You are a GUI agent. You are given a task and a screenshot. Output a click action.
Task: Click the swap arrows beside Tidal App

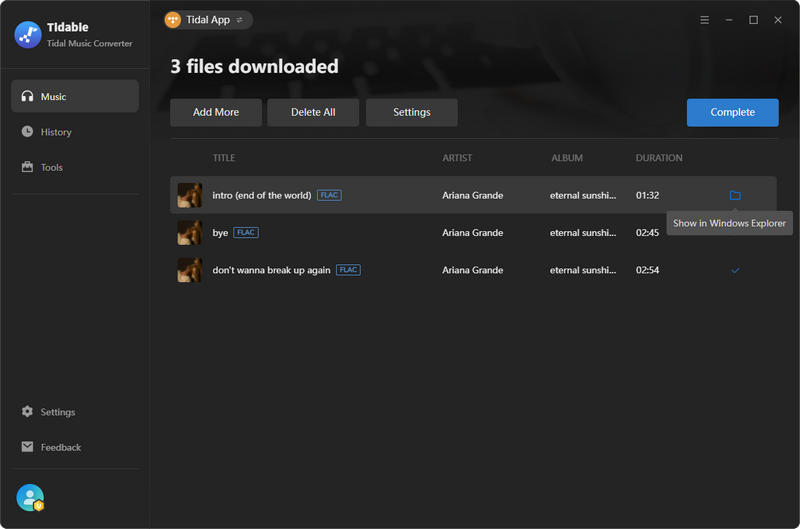[x=239, y=20]
